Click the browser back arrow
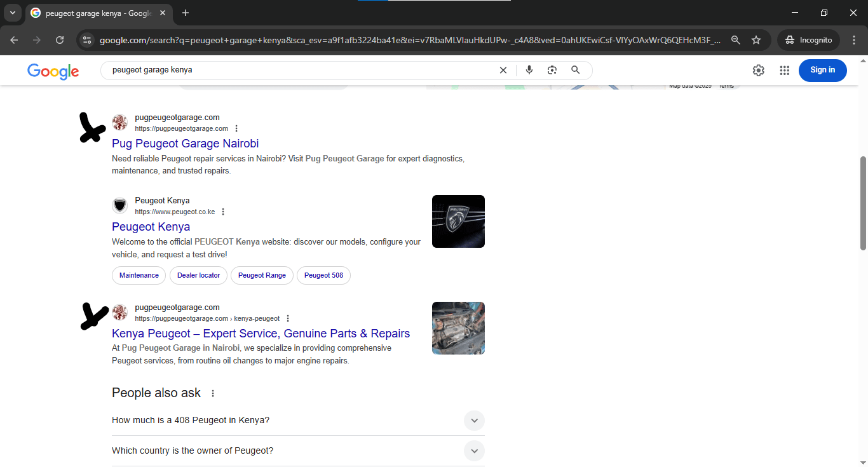The height and width of the screenshot is (467, 868). tap(14, 40)
